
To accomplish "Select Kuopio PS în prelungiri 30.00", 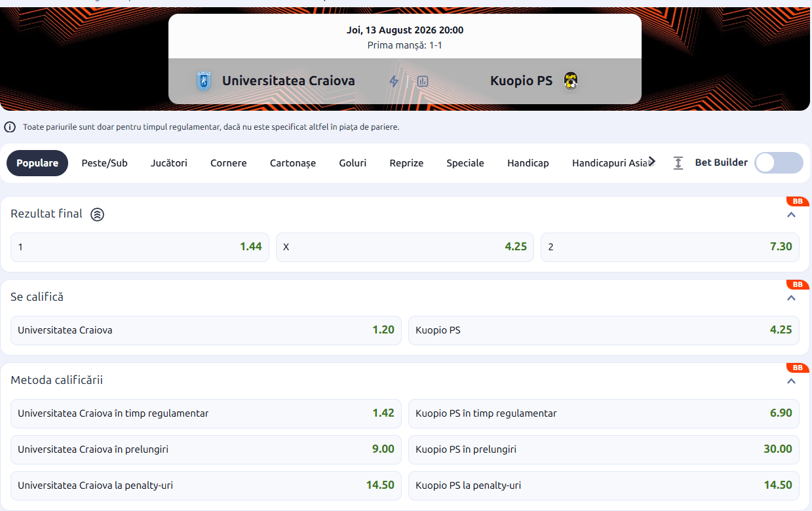I will pos(604,449).
